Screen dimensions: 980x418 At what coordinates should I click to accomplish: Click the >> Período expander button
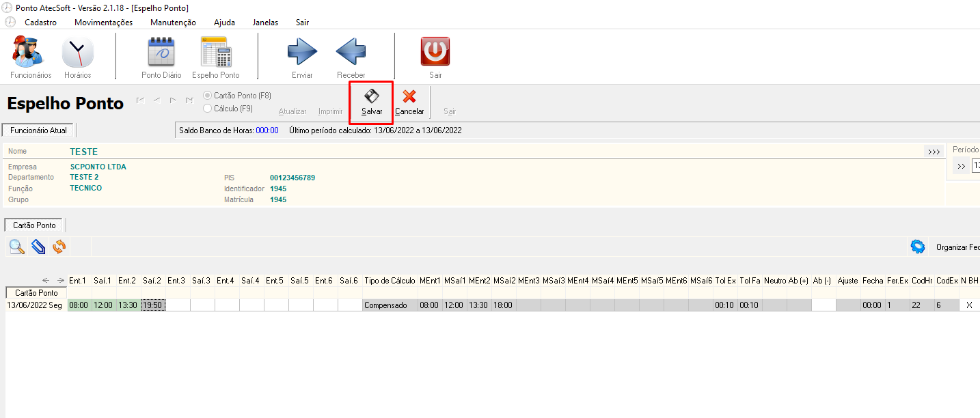961,166
